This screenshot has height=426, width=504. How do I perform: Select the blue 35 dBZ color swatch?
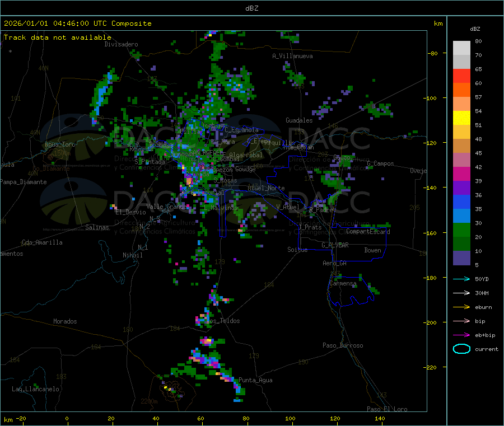(461, 202)
